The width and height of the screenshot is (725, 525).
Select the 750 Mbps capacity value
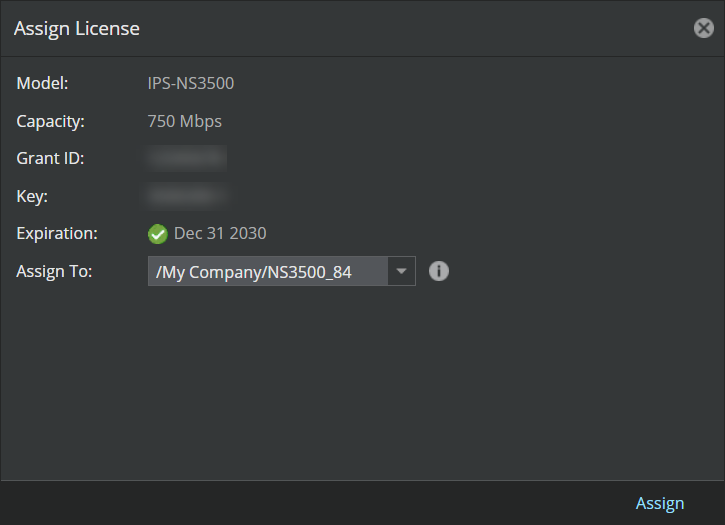184,121
